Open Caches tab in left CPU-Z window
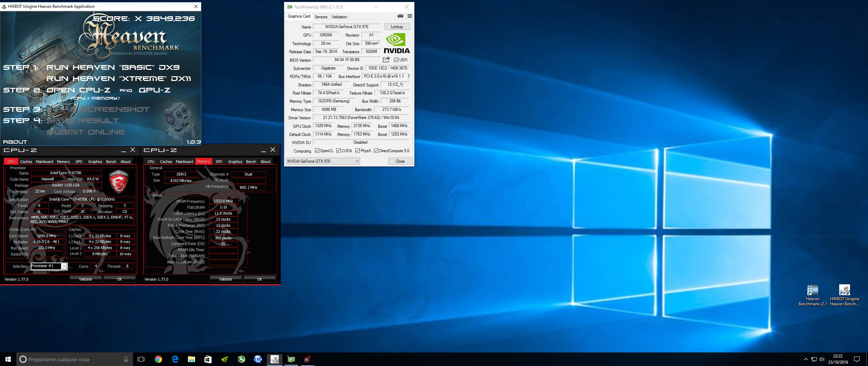 pyautogui.click(x=26, y=162)
